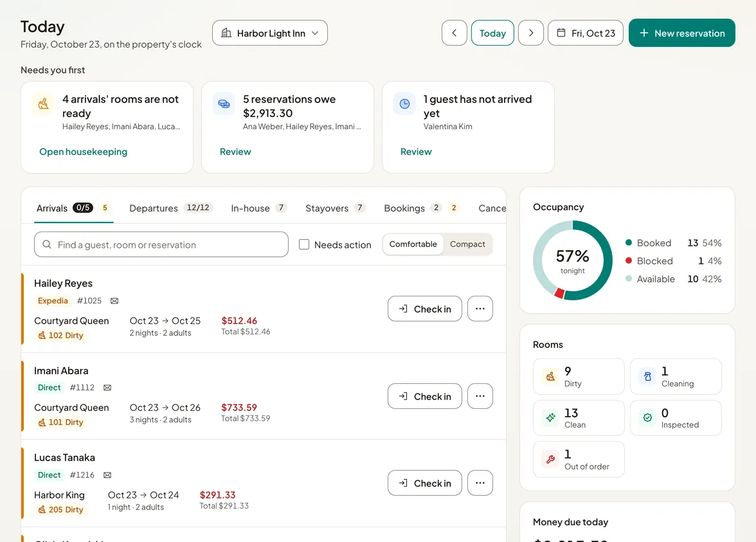
Task: Click the red Blocked legend dot
Action: tap(629, 260)
